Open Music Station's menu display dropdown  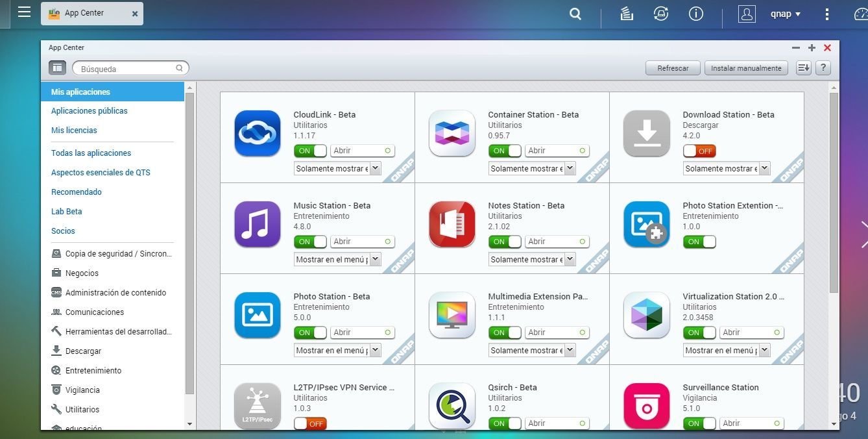tap(337, 259)
